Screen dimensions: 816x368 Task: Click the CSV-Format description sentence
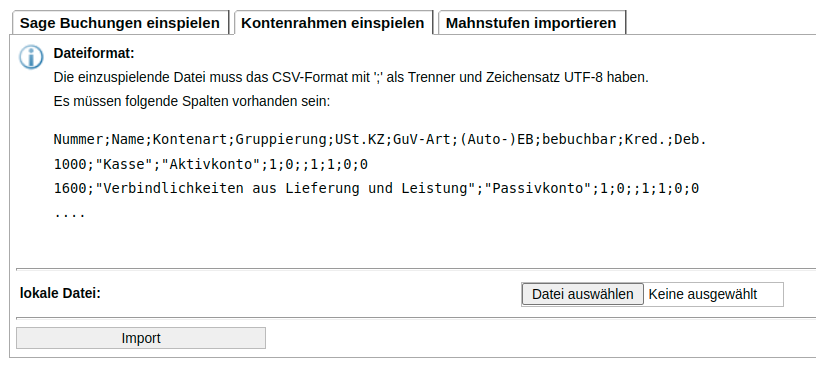pos(351,78)
